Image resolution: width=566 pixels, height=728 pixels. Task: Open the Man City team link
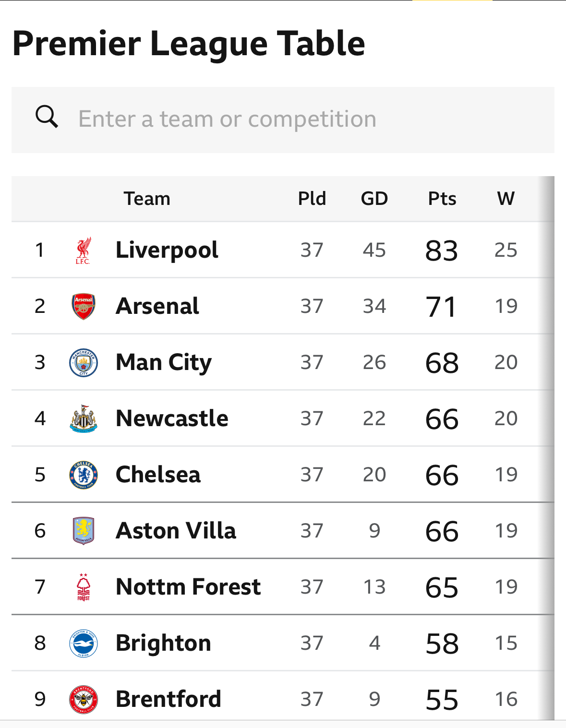tap(164, 362)
